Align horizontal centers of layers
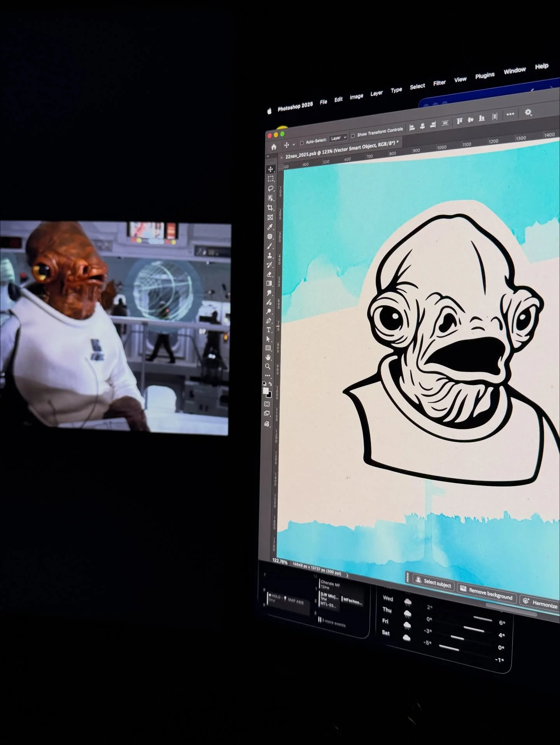Screen dimensions: 560x745 click(423, 126)
